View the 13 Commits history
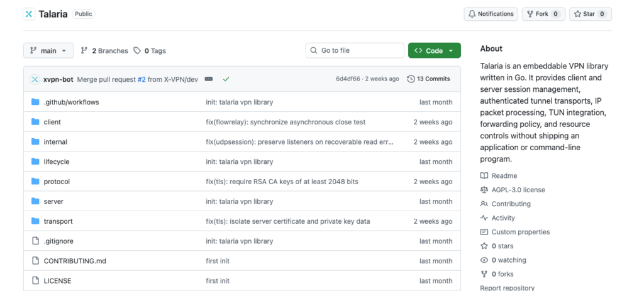Viewport: 644px width, 291px height. tap(428, 79)
